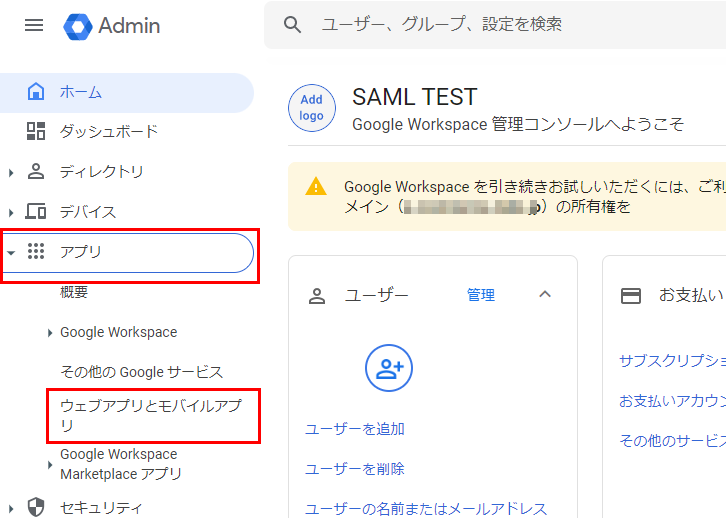The height and width of the screenshot is (518, 726).
Task: Click ユーザーを削除 link
Action: click(355, 469)
